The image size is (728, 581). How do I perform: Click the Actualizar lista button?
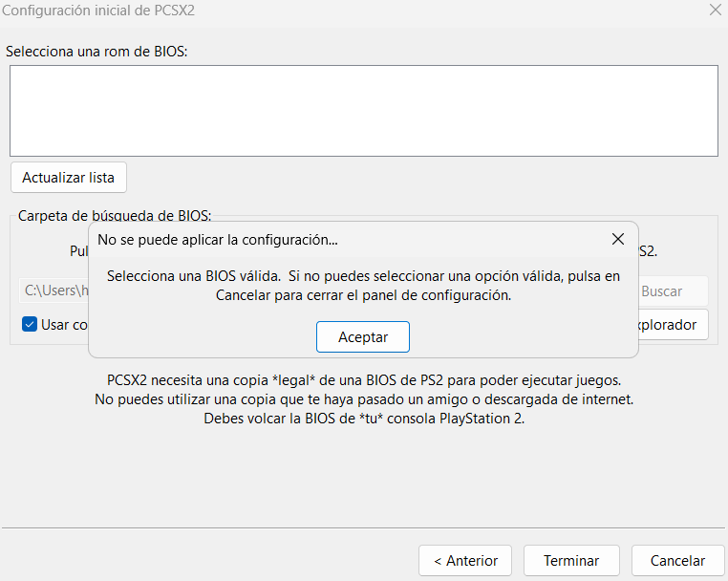(x=68, y=178)
